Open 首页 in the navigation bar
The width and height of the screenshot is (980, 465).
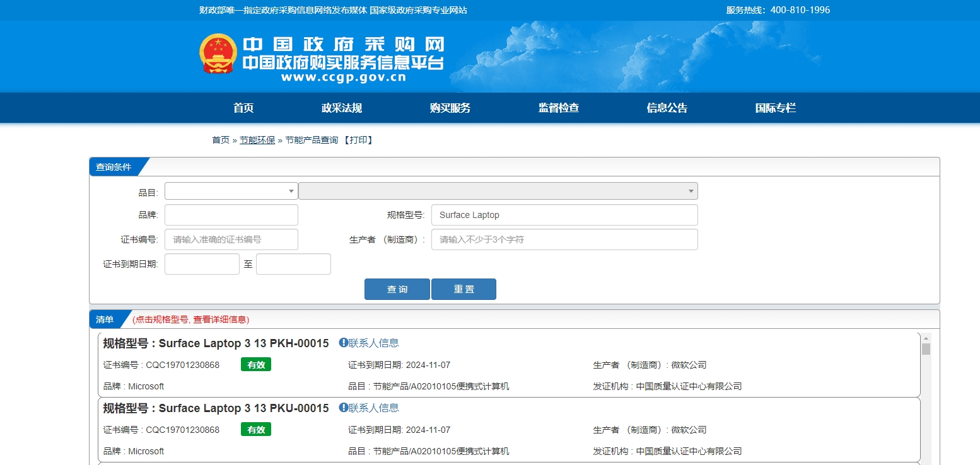243,108
